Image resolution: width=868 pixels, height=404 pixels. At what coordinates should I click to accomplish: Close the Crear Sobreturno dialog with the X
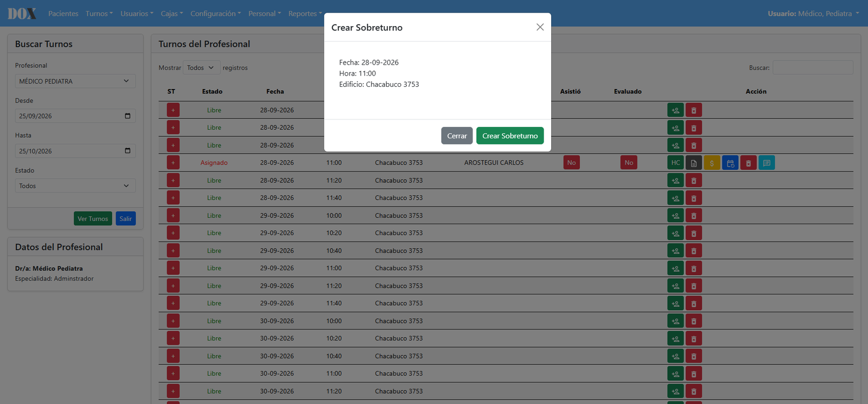540,27
